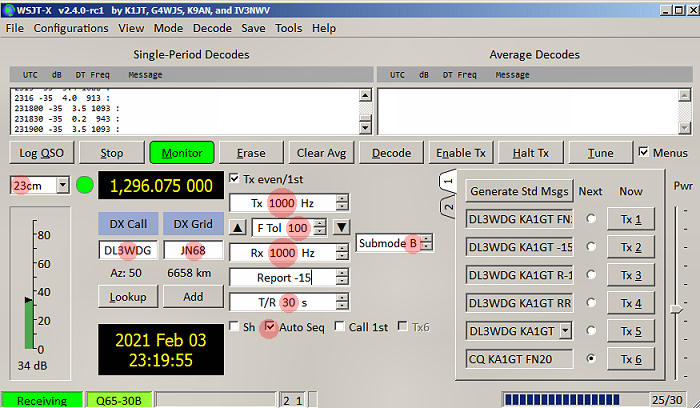
Task: Adjust the Rx 1000 Hz spinner
Action: point(342,253)
